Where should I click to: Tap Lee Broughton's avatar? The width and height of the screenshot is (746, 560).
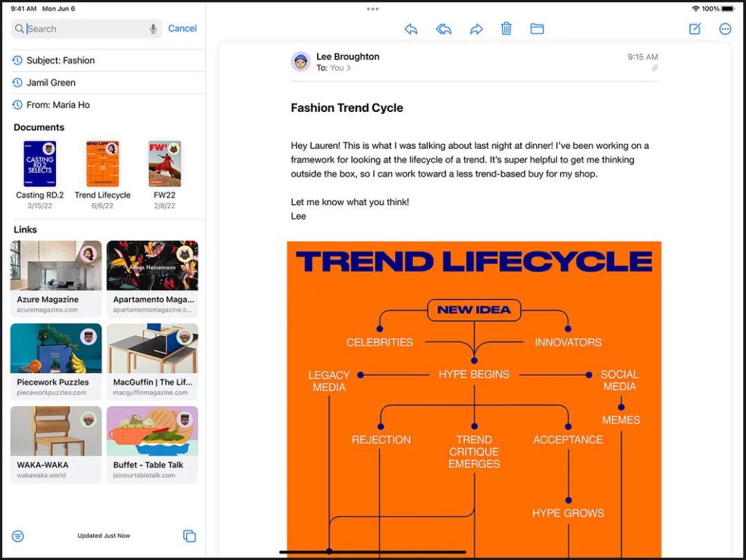(x=300, y=61)
